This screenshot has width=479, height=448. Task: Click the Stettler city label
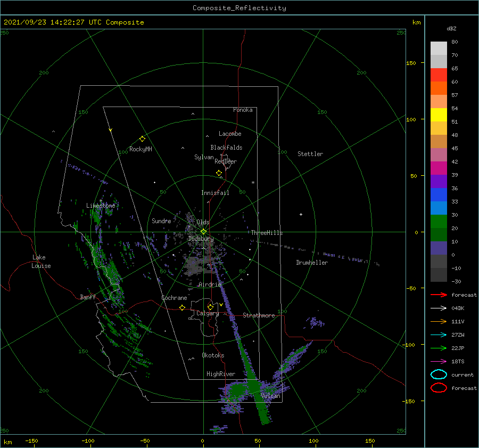(310, 154)
